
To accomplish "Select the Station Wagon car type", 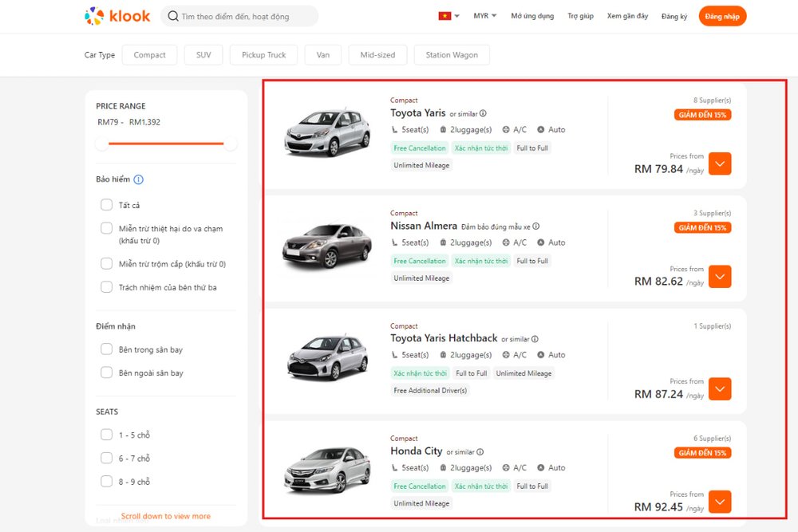I will pos(452,55).
